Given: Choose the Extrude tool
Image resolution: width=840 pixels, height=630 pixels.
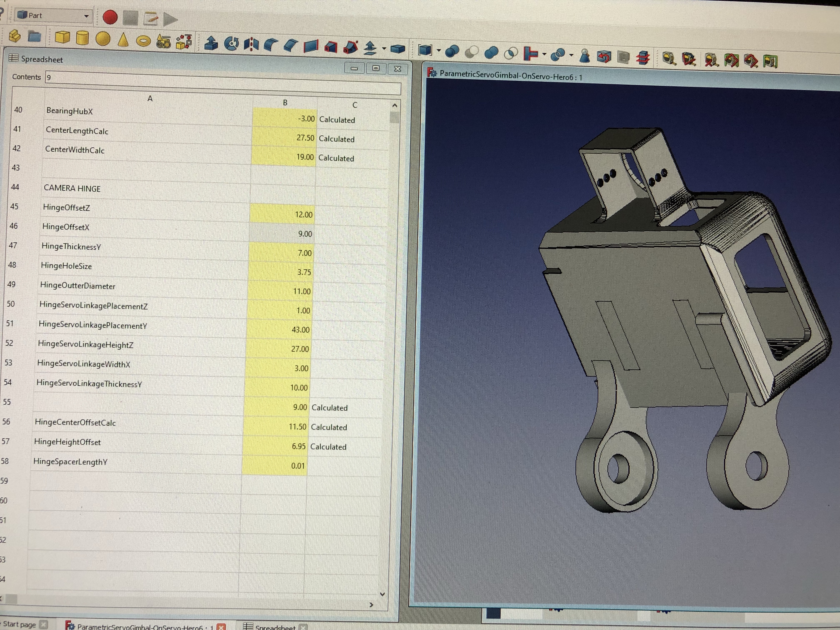Looking at the screenshot, I should click(x=211, y=43).
